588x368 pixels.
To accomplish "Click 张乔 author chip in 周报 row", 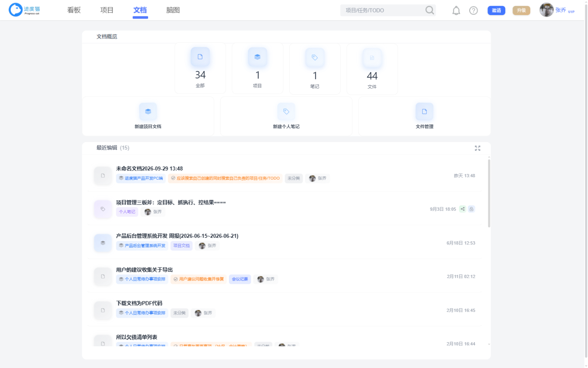I will coord(208,245).
